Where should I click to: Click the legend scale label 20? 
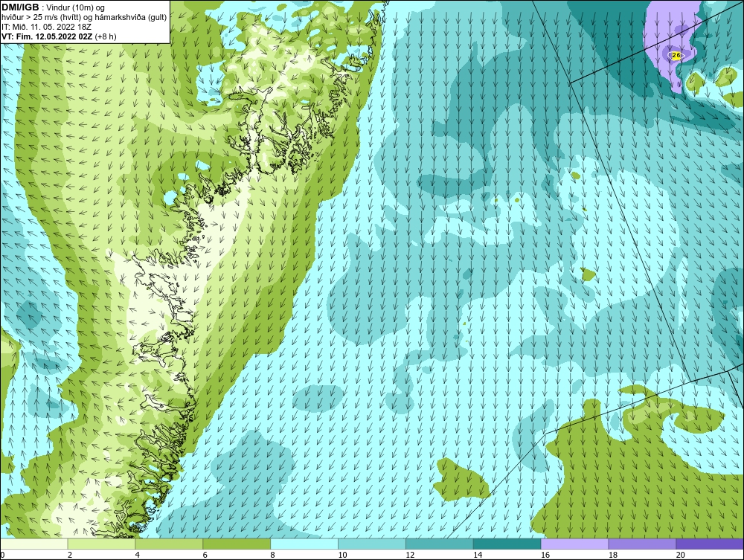[x=681, y=555]
